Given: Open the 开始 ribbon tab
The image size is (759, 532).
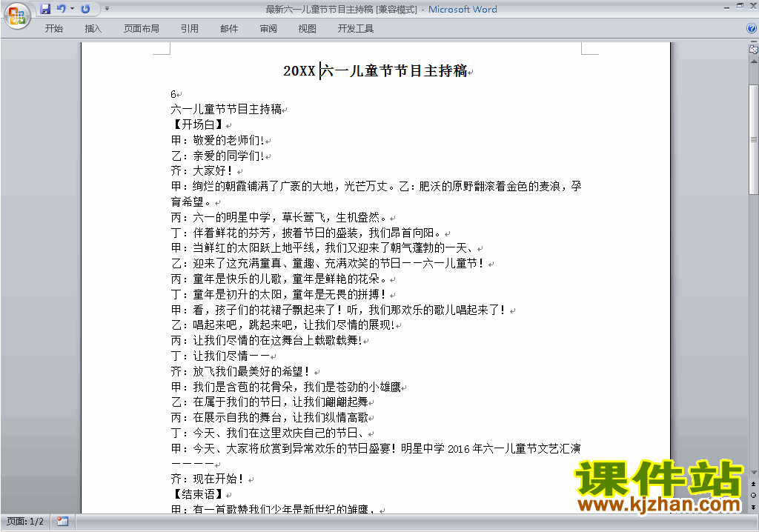Looking at the screenshot, I should tap(53, 29).
